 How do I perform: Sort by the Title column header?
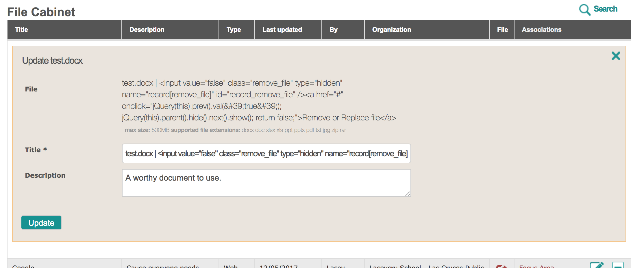pos(21,29)
